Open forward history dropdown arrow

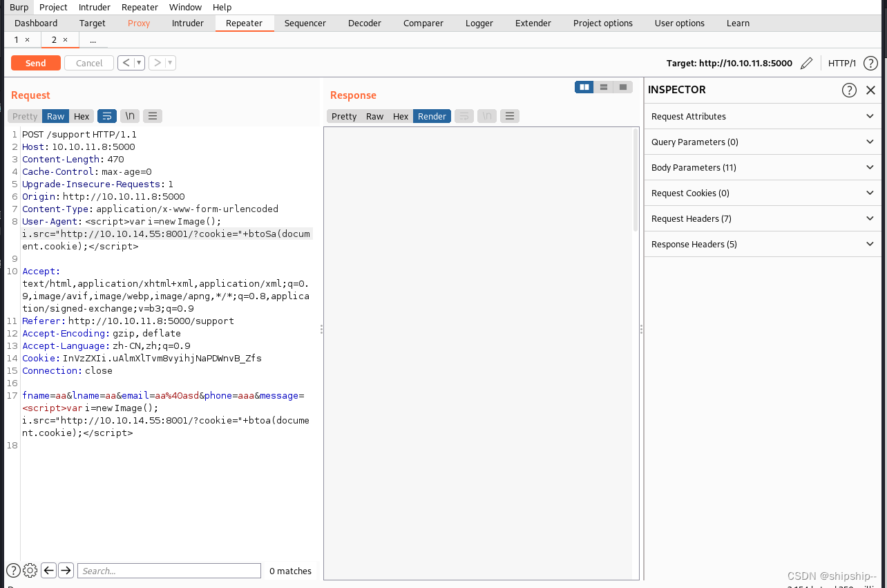coord(171,63)
